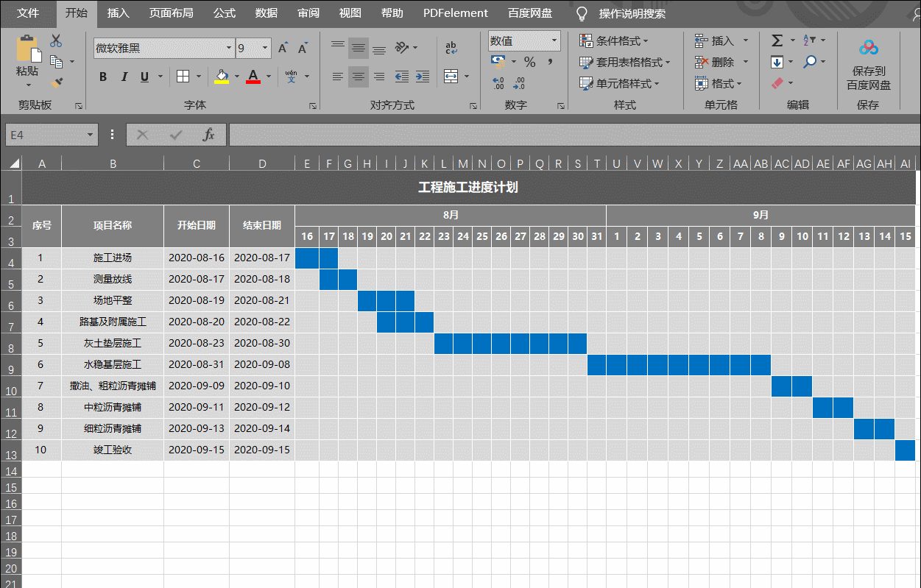921x588 pixels.
Task: Toggle Underline formatting
Action: (x=144, y=77)
